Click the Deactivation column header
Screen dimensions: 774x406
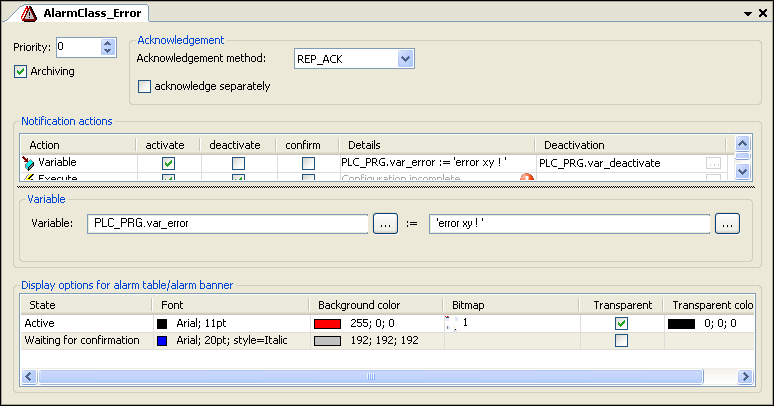click(x=630, y=145)
